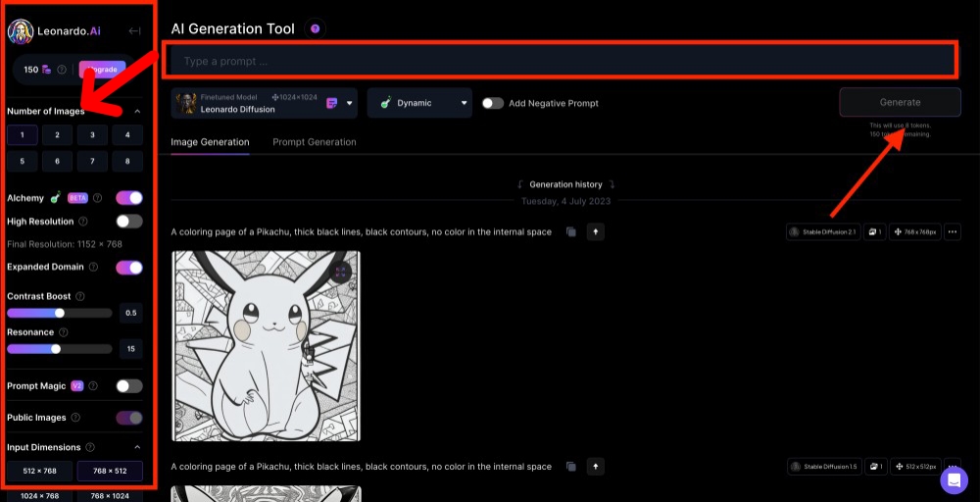Click the Resonance slider handle
This screenshot has height=502, width=980.
click(x=56, y=349)
